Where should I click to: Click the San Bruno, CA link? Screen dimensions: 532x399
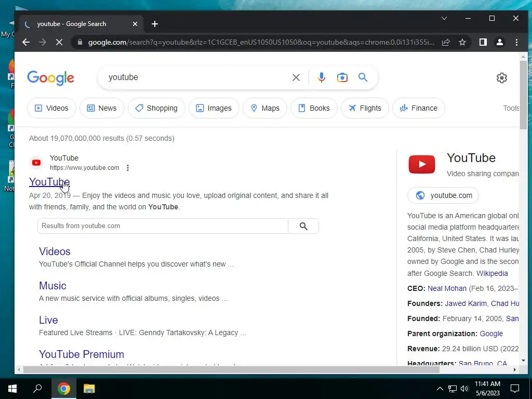[x=483, y=363]
